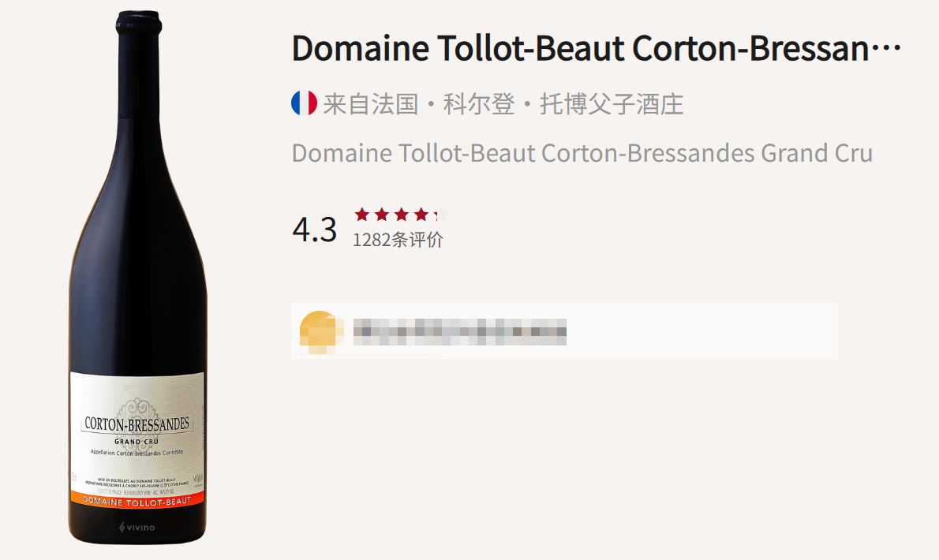939x560 pixels.
Task: Click the Vivino watermark logo on bottle
Action: tap(137, 527)
